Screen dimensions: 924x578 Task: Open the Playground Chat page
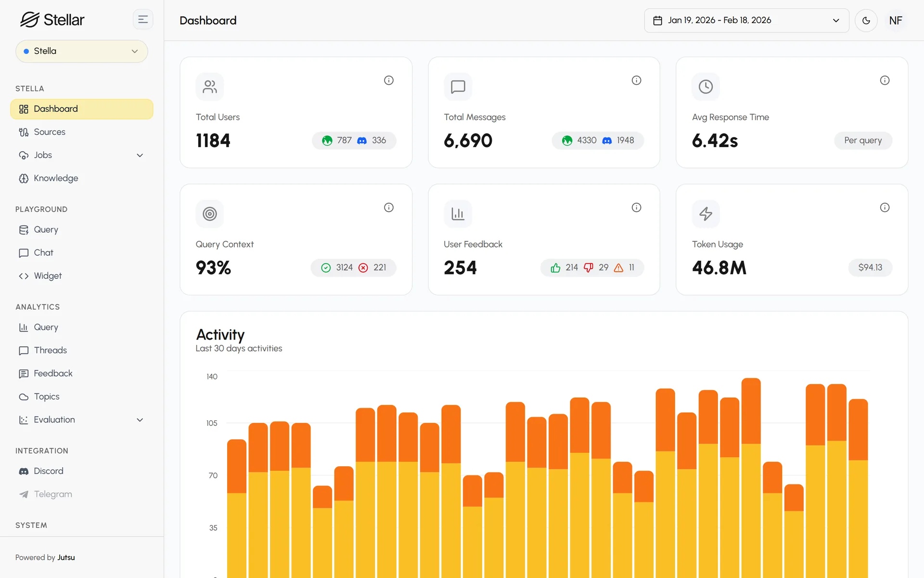(82, 253)
